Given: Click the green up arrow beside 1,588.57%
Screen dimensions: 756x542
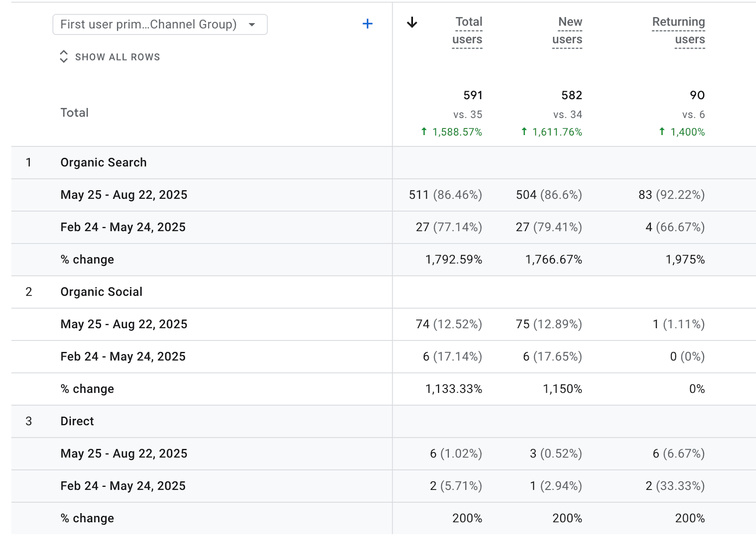Looking at the screenshot, I should (424, 132).
